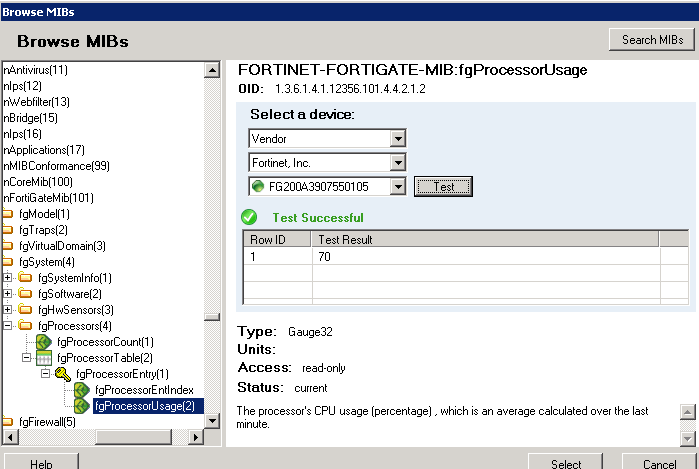Click the Test button
The width and height of the screenshot is (699, 469).
point(443,186)
